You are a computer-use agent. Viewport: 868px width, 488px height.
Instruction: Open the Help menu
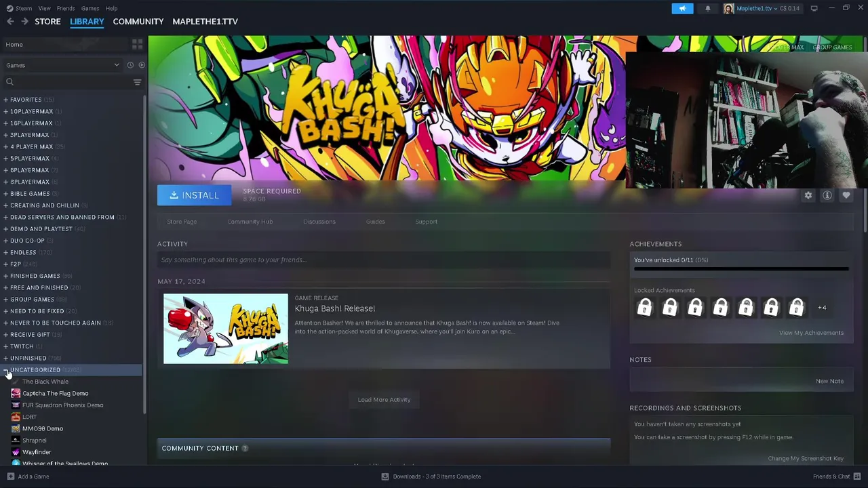tap(111, 8)
